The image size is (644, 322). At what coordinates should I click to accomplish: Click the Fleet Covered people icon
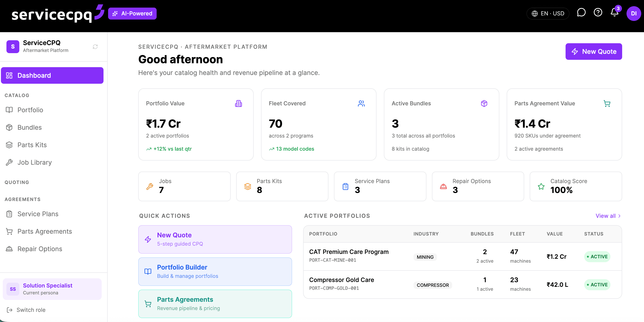point(361,103)
